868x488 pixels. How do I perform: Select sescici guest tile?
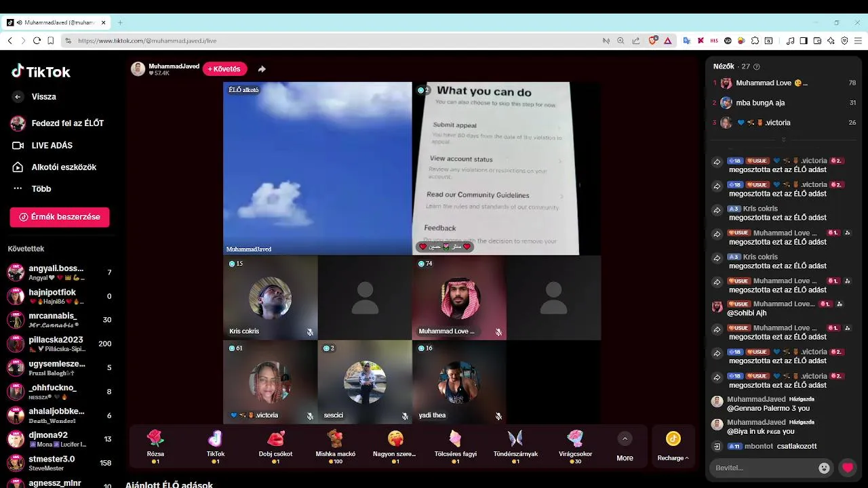pos(365,382)
